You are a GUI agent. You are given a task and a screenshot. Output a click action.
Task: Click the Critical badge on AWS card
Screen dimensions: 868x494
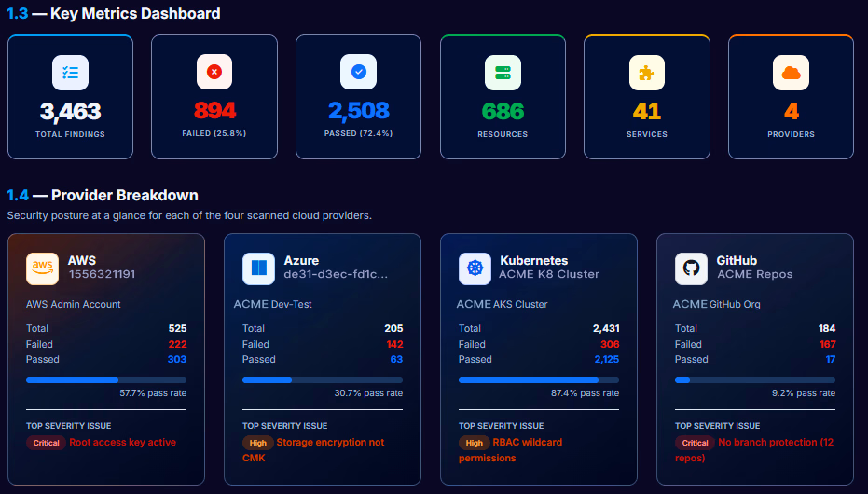(46, 443)
